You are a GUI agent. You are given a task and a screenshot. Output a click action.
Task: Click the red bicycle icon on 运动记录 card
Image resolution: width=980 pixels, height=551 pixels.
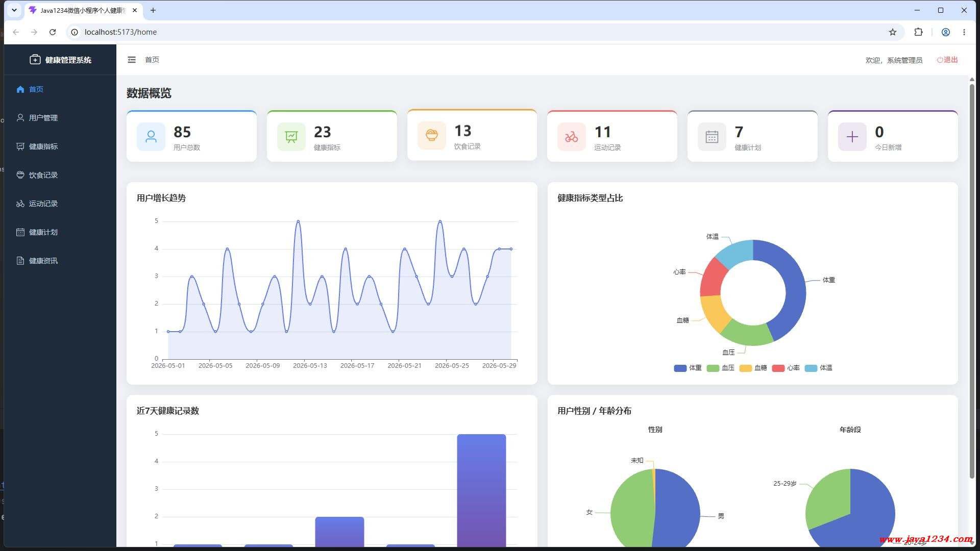(x=572, y=137)
